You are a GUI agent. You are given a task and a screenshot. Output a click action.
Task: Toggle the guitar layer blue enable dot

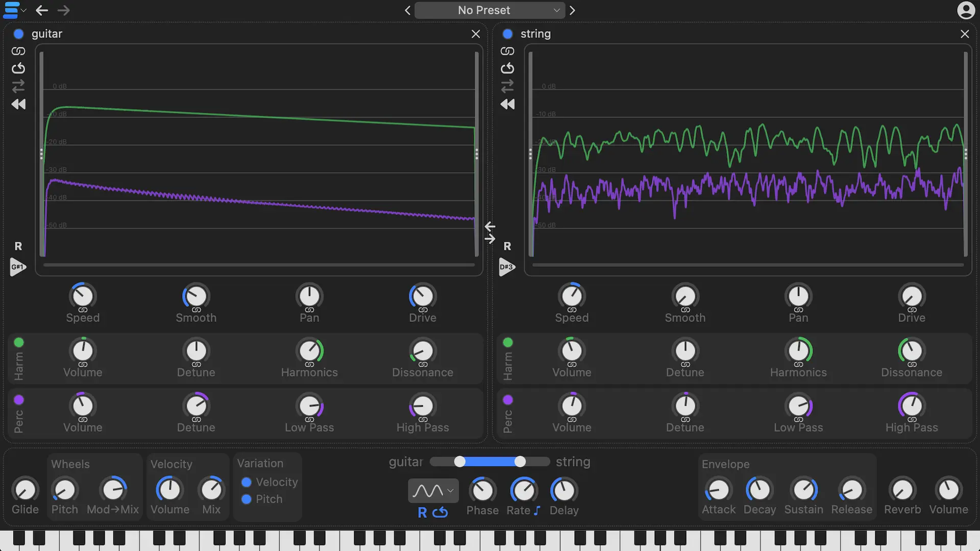pyautogui.click(x=19, y=34)
